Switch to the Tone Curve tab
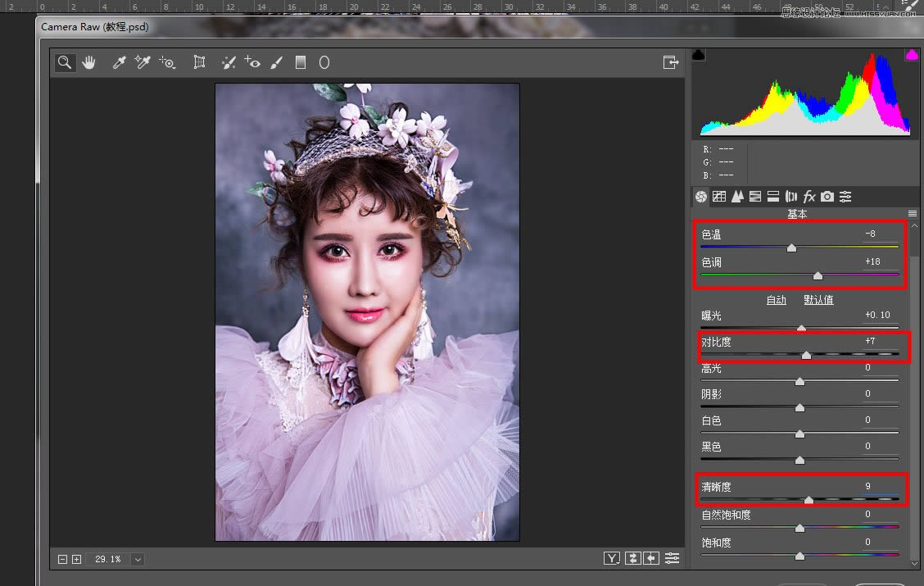 coord(719,197)
